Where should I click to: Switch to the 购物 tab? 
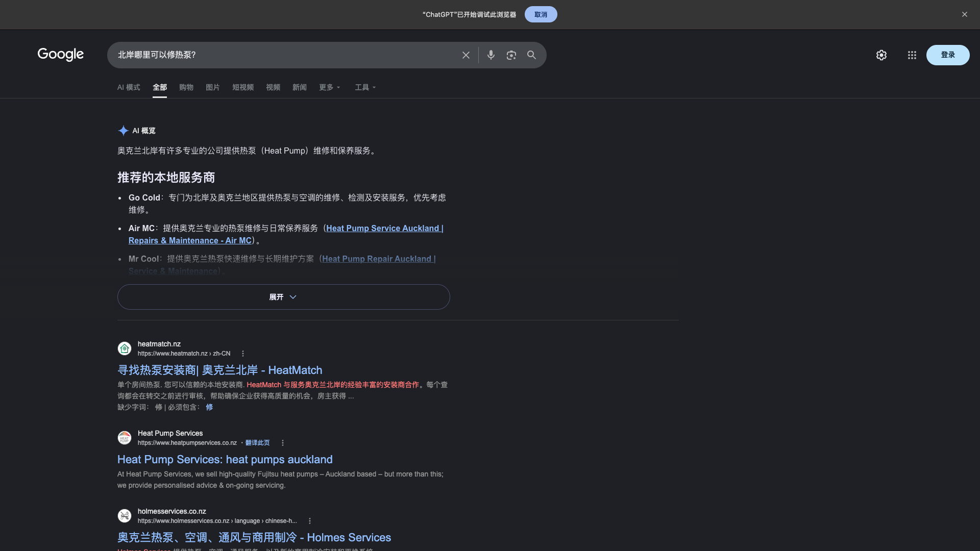186,87
